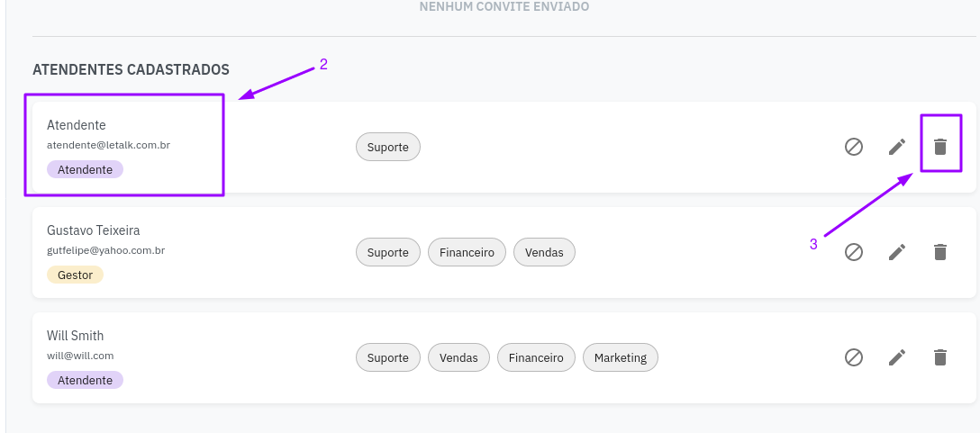Edit Will Smith's profile

897,357
